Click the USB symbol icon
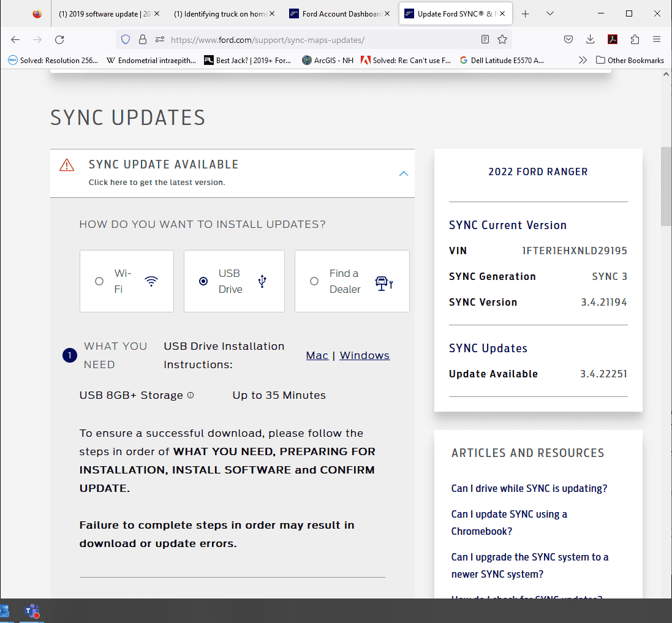This screenshot has height=623, width=672. 262,281
